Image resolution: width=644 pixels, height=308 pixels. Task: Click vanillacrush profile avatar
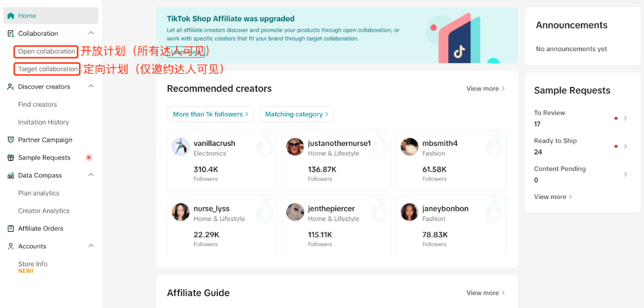[x=181, y=147]
